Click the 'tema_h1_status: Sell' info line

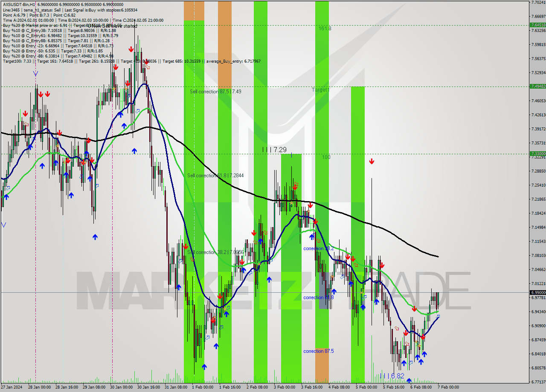tap(41, 10)
